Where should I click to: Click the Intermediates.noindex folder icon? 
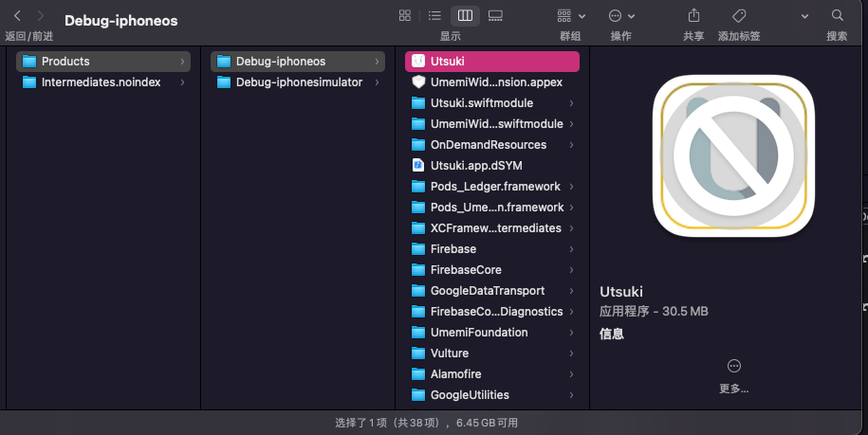coord(29,82)
